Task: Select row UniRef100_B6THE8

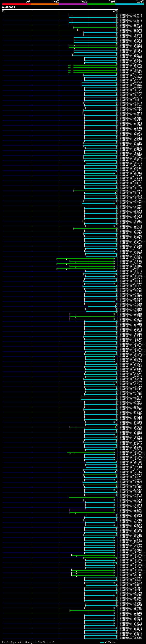Action: coord(131,63)
